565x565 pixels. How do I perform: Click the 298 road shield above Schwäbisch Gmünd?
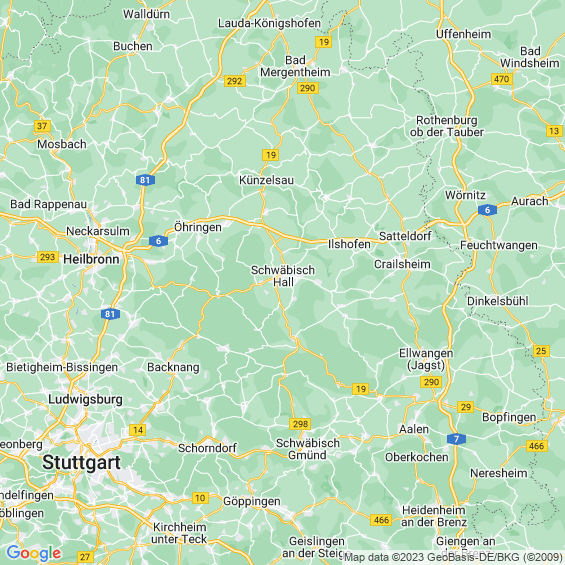[300, 424]
